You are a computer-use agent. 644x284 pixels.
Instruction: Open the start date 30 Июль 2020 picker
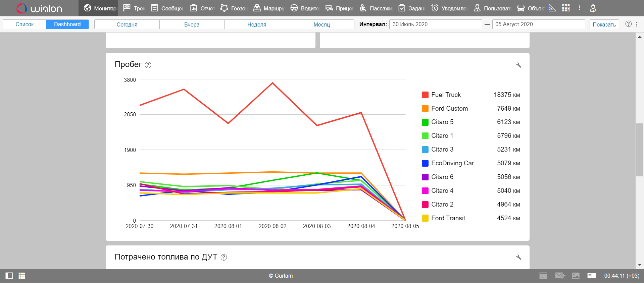(435, 24)
